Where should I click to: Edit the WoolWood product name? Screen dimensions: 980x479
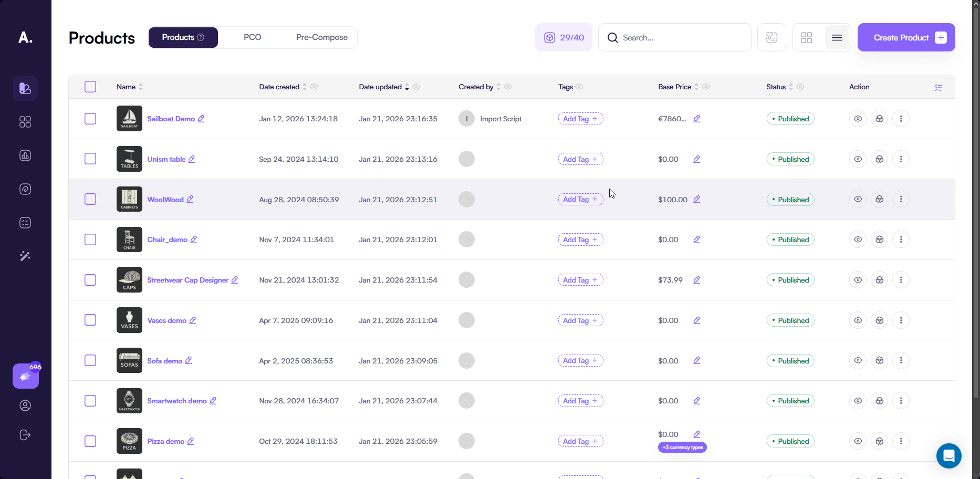pyautogui.click(x=190, y=199)
